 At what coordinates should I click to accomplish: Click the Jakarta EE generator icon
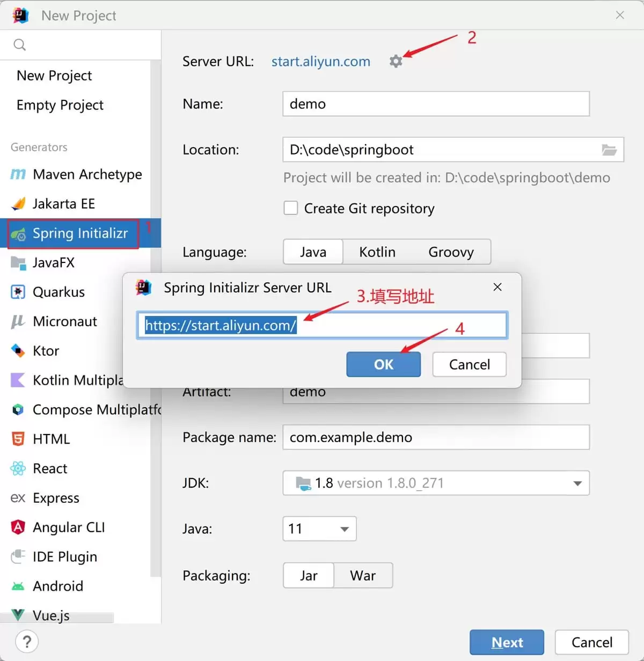point(18,204)
